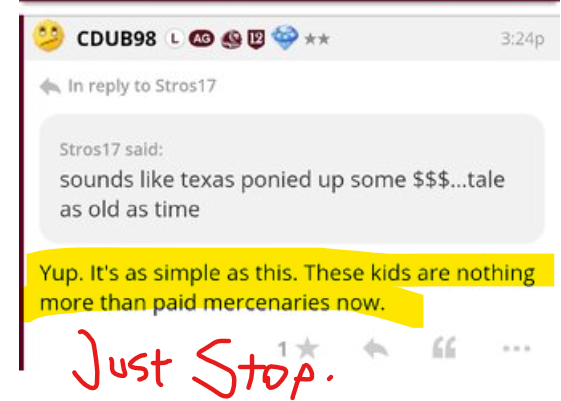Image resolution: width=561 pixels, height=401 pixels.
Task: Click the 'Stros17 said:' quote header
Action: pyautogui.click(x=111, y=149)
